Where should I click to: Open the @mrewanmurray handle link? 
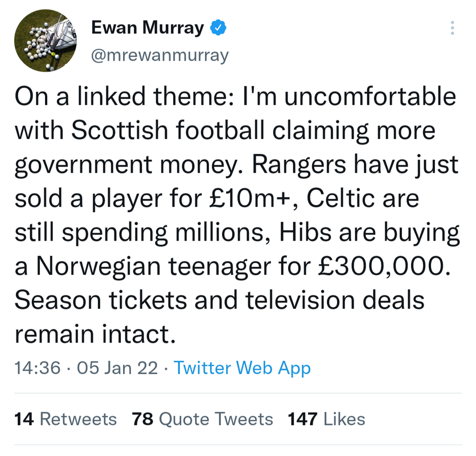(159, 55)
